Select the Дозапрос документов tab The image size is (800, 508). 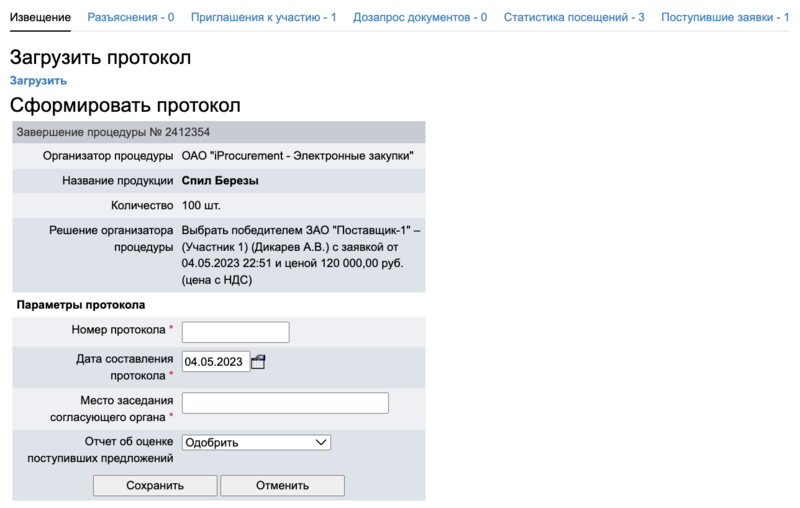point(420,17)
